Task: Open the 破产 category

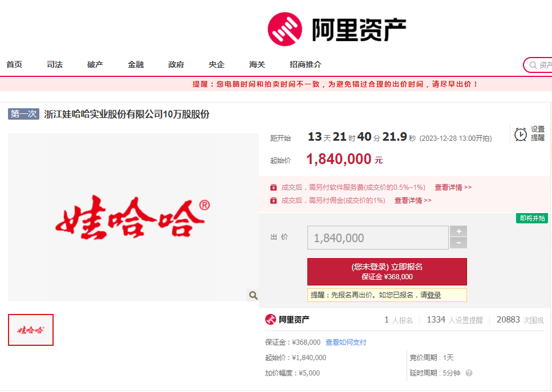Action: pos(95,65)
